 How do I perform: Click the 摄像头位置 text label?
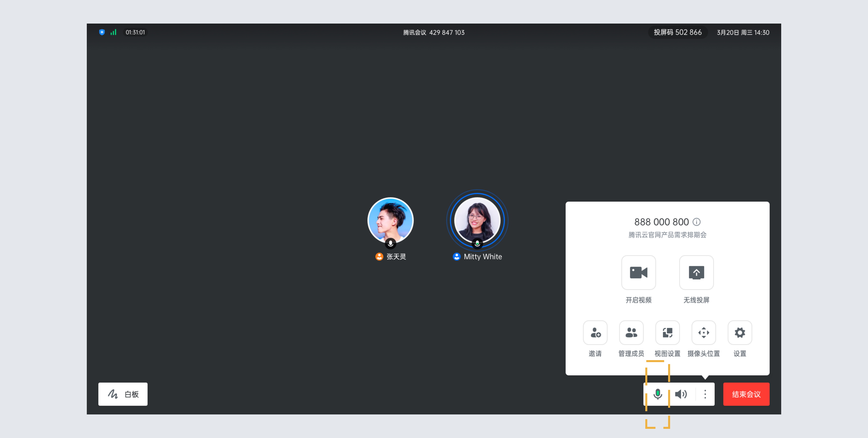pyautogui.click(x=703, y=354)
